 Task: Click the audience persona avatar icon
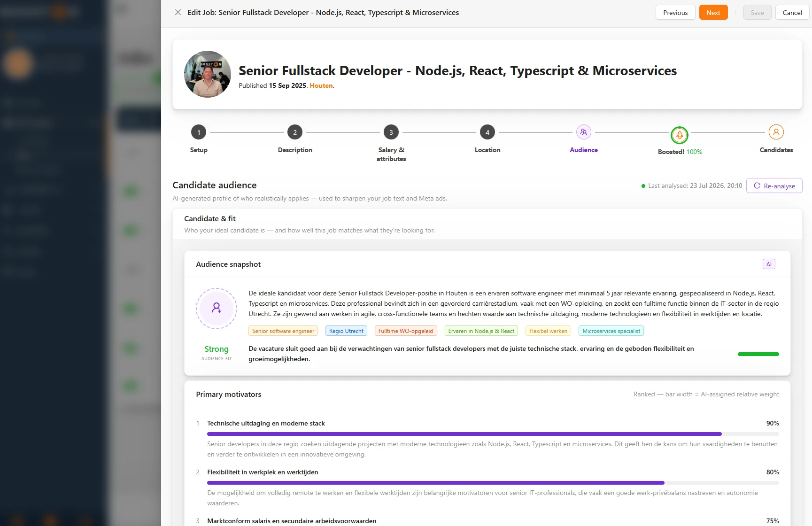217,309
